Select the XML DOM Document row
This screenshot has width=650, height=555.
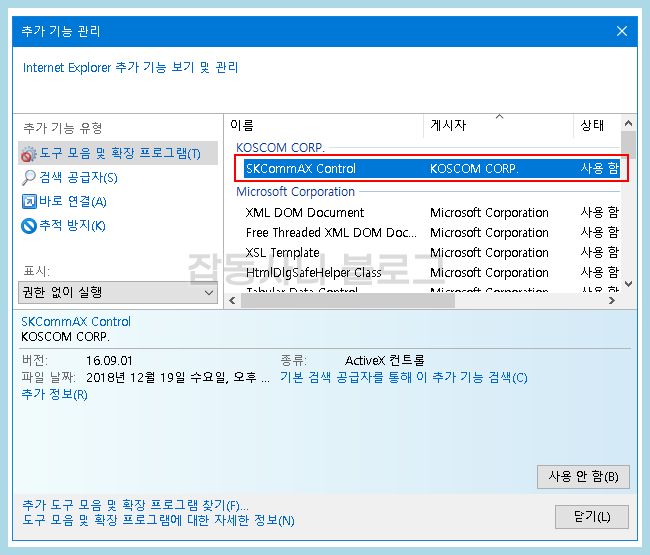pyautogui.click(x=432, y=213)
